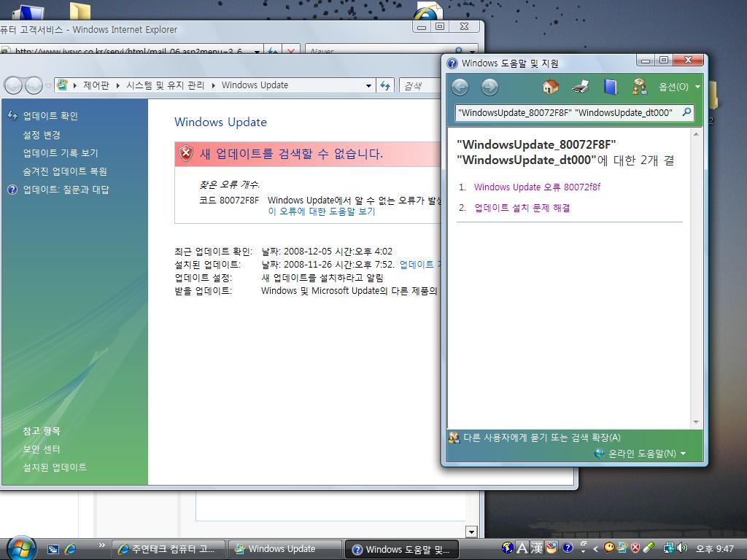Open recent pages dropdown beside forward button
The height and width of the screenshot is (560, 747).
[47, 86]
